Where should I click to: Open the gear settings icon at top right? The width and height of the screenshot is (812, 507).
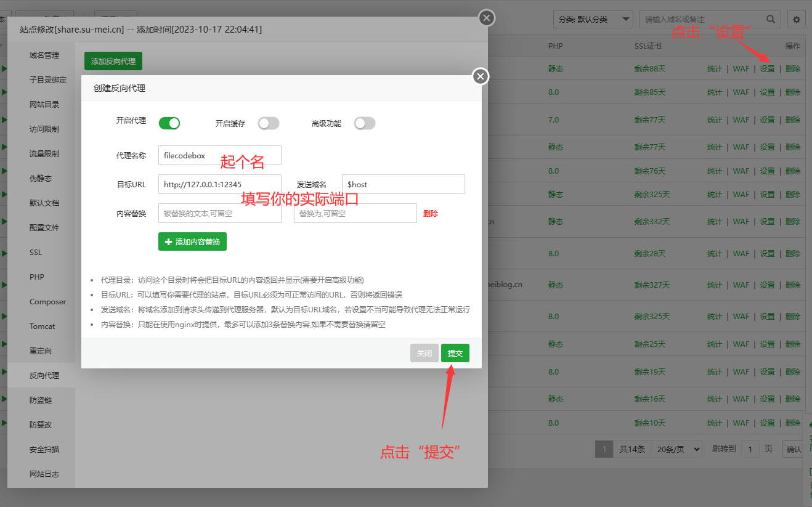[797, 20]
